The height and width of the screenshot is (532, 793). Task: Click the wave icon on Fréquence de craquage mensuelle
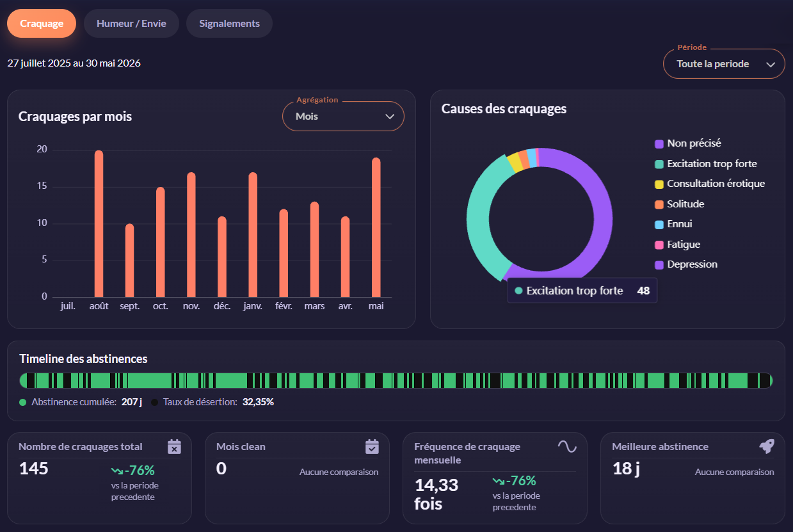tap(567, 446)
